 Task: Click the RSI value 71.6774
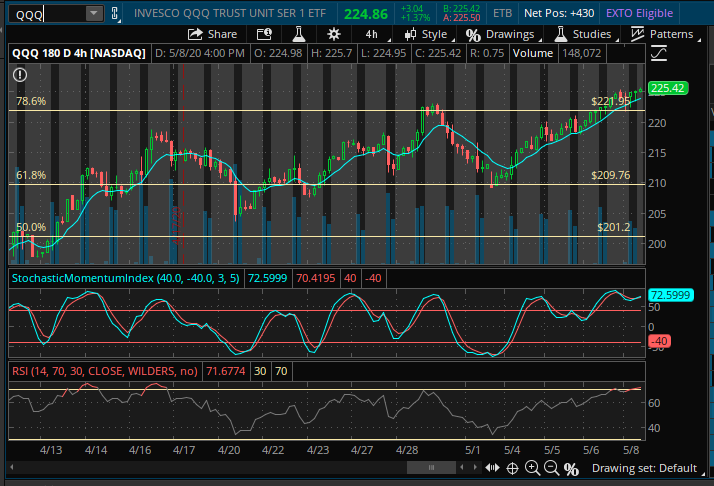pyautogui.click(x=225, y=371)
